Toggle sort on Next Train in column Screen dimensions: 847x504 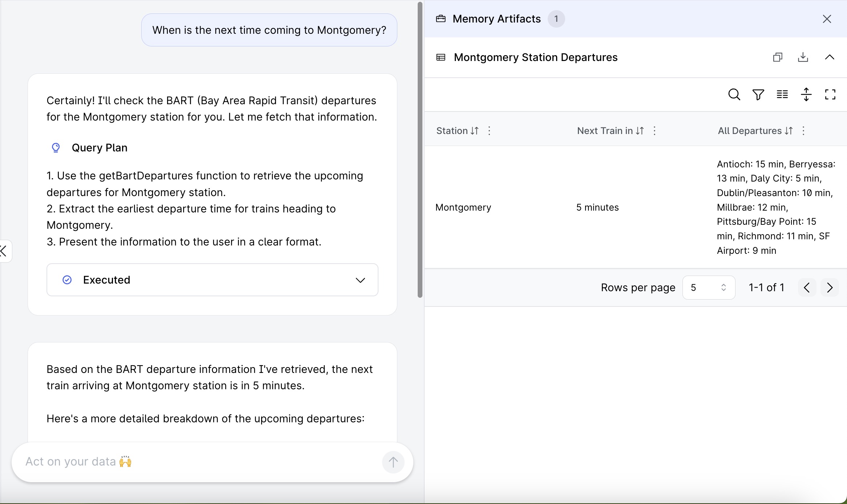pos(640,131)
